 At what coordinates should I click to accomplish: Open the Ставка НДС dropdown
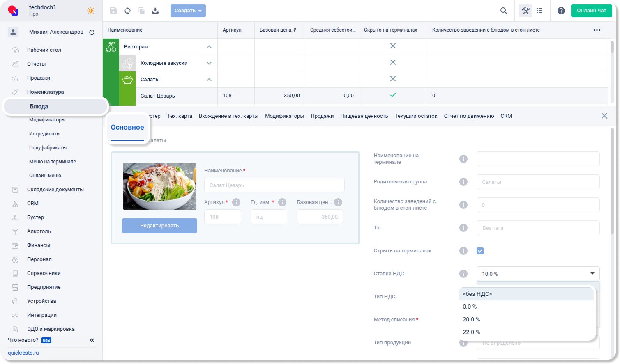[x=537, y=274]
